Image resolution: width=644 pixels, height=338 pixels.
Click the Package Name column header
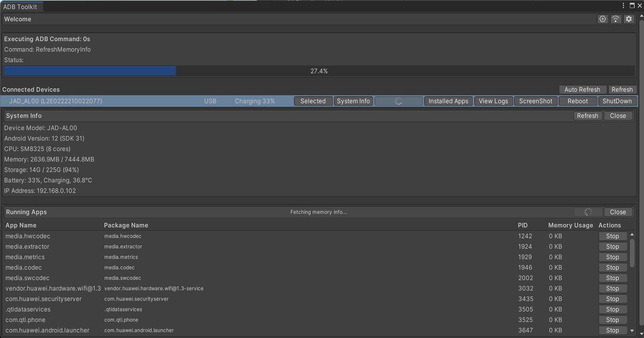point(126,225)
